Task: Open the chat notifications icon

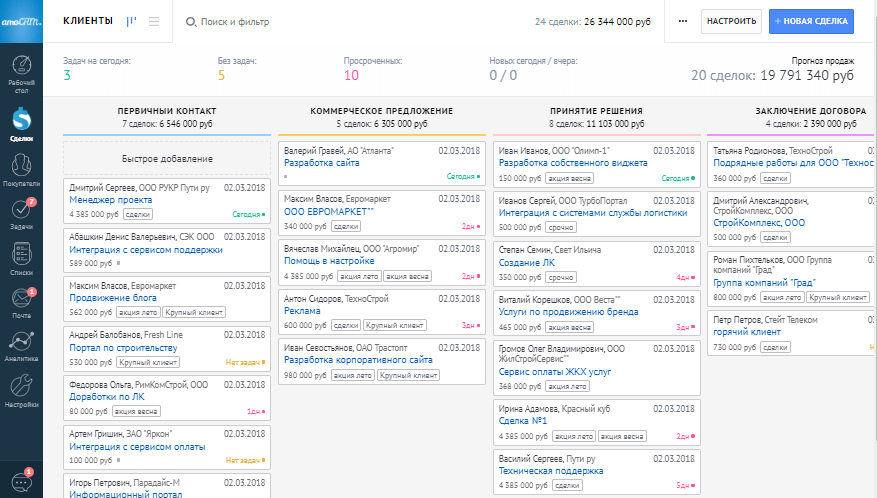Action: click(x=21, y=481)
